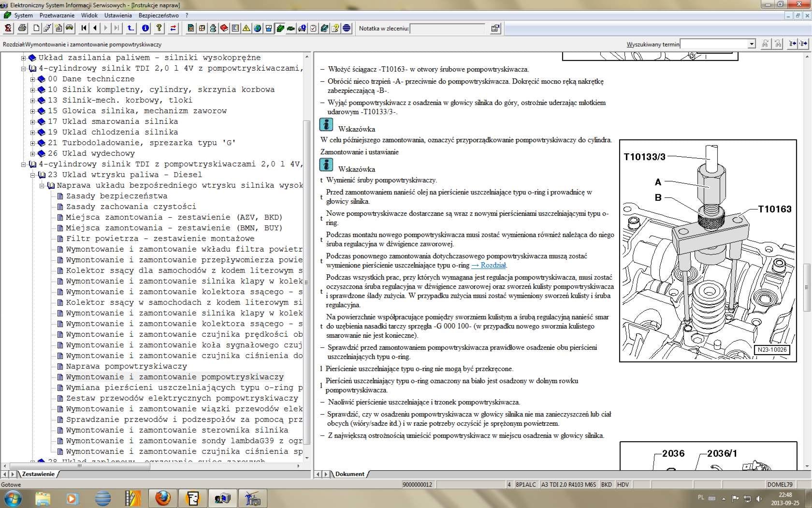Open Windows Start menu orb
The width and height of the screenshot is (812, 508).
pyautogui.click(x=12, y=498)
